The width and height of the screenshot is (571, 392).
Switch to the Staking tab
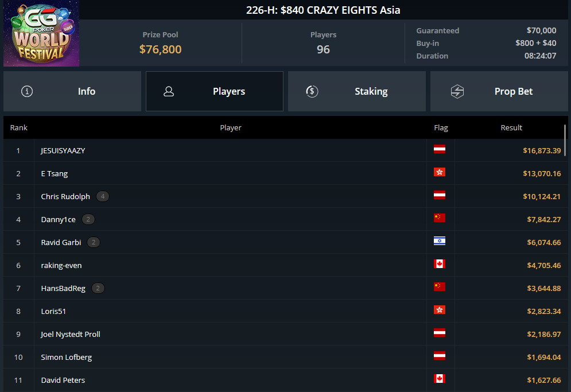357,91
